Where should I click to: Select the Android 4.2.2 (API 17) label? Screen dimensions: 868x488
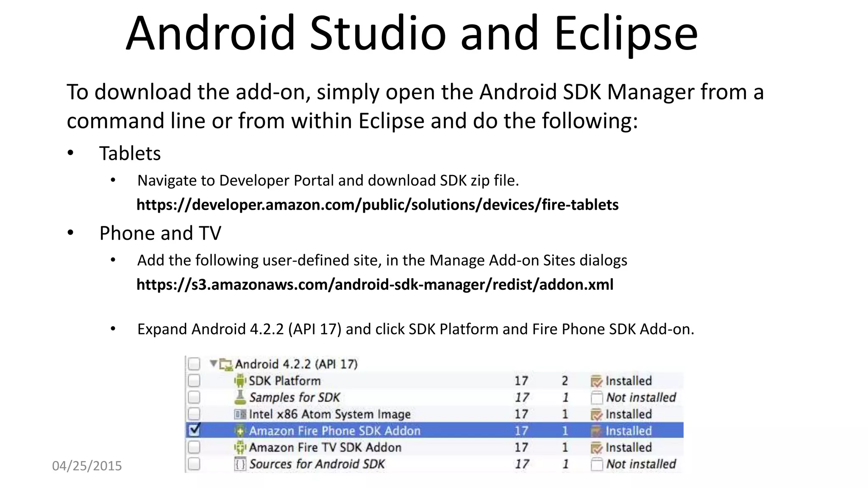[x=296, y=364]
